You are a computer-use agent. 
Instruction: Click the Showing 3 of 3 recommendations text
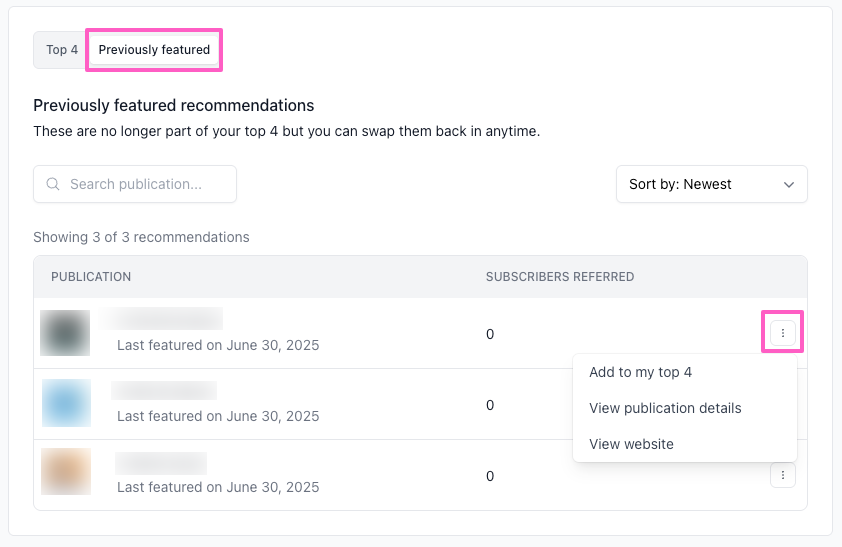pyautogui.click(x=141, y=237)
